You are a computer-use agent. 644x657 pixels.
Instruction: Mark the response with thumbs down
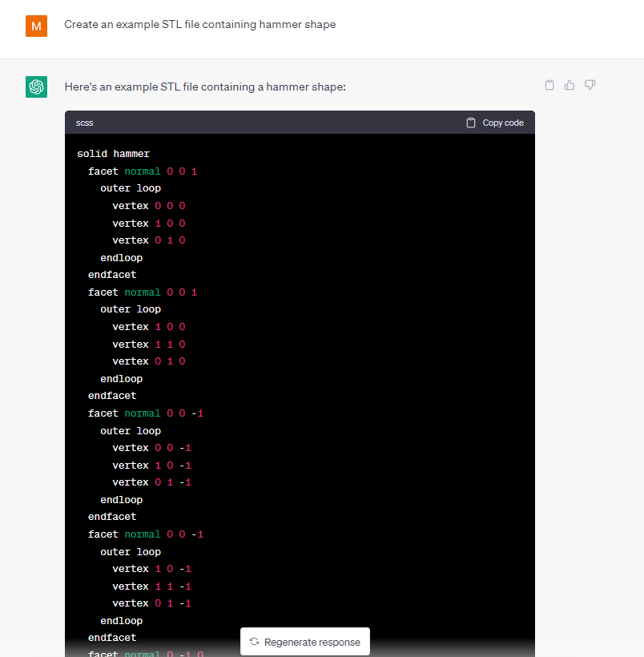[x=590, y=85]
